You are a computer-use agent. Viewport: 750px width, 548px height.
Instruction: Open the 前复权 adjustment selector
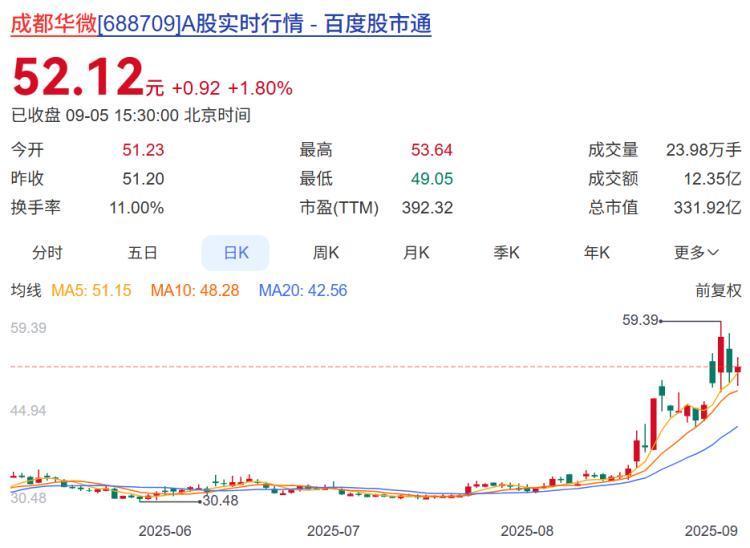tap(718, 290)
